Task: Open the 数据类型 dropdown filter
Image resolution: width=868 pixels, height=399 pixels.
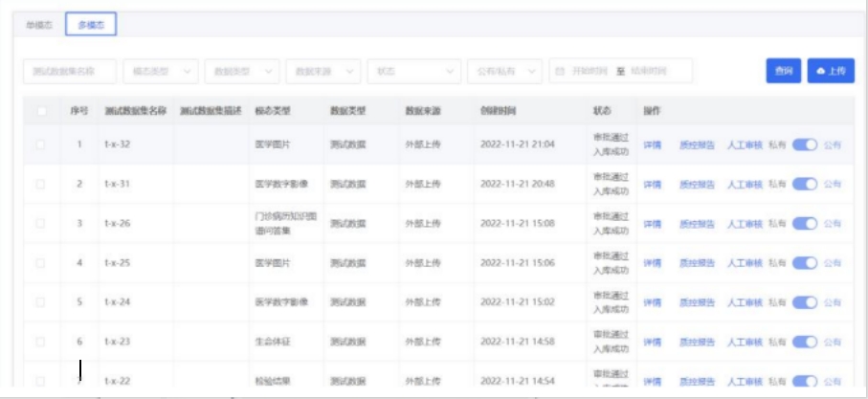Action: (241, 71)
